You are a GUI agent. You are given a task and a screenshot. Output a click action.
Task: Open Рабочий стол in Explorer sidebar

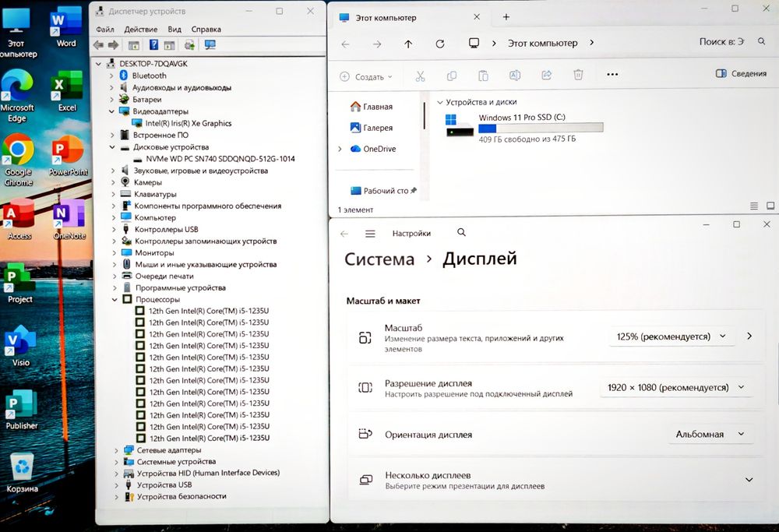[x=383, y=191]
